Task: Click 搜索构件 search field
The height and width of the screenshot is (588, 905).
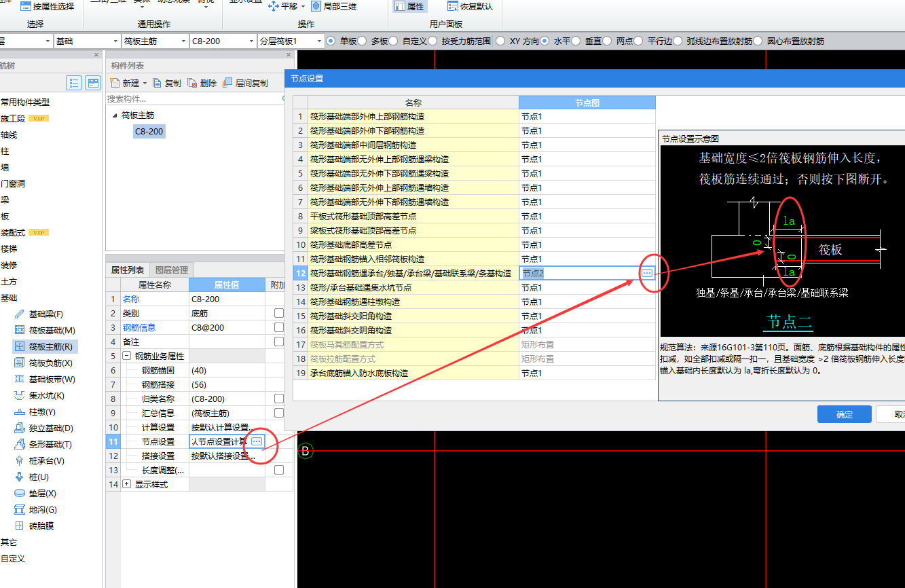Action: 194,99
